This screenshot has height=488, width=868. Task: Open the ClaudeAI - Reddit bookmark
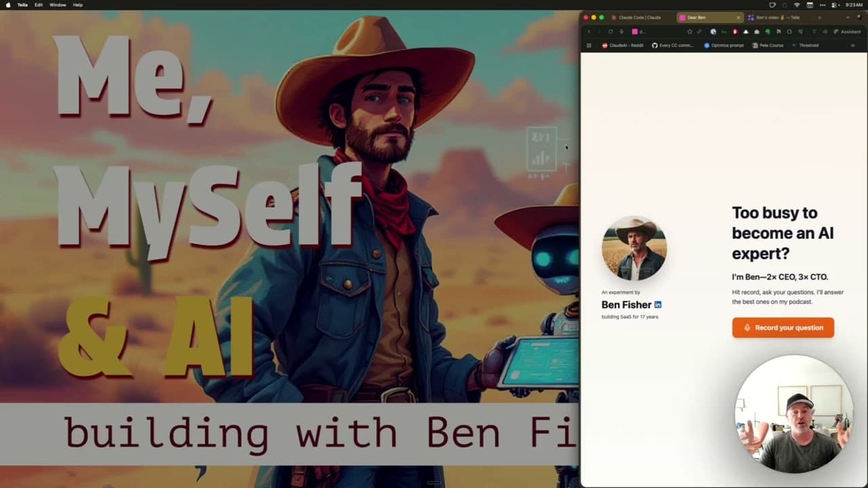tap(623, 45)
